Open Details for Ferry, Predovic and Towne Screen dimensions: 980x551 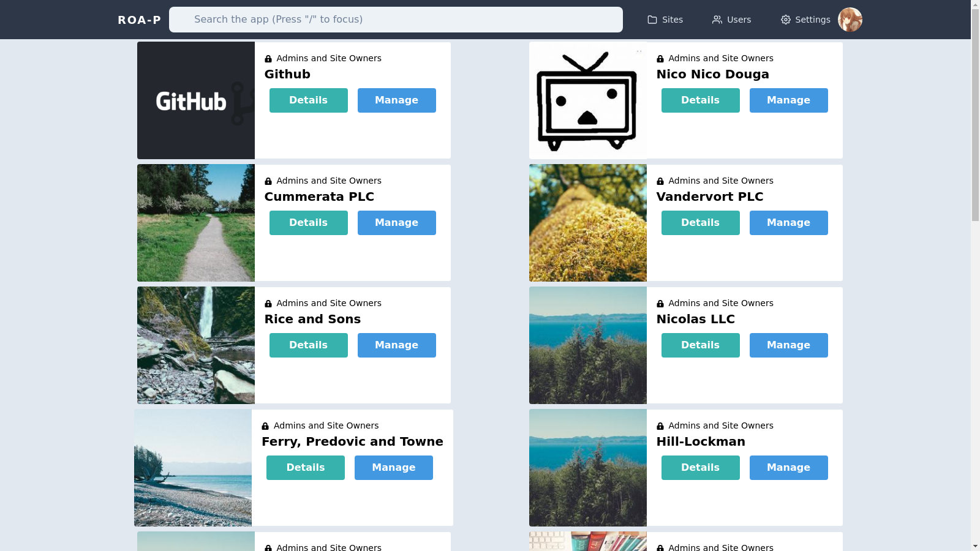click(x=305, y=467)
